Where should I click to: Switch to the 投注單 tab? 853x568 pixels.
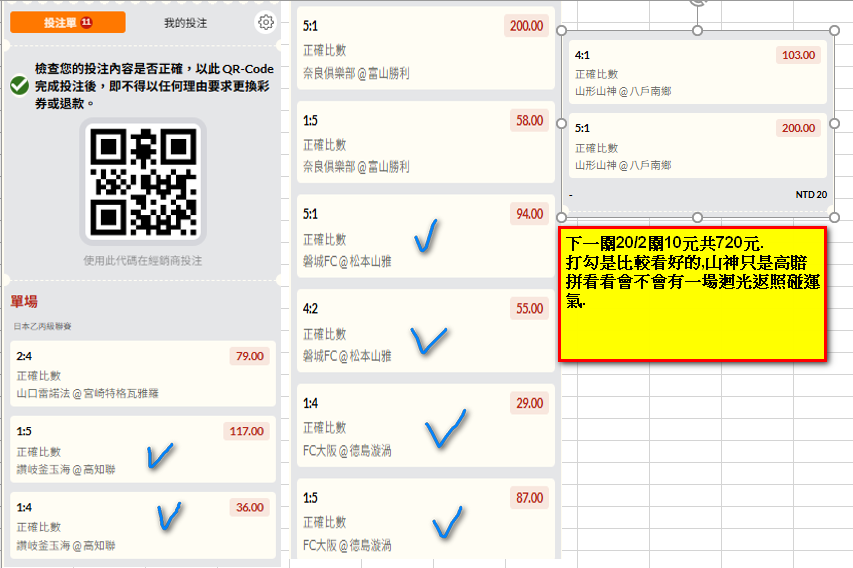(60, 22)
